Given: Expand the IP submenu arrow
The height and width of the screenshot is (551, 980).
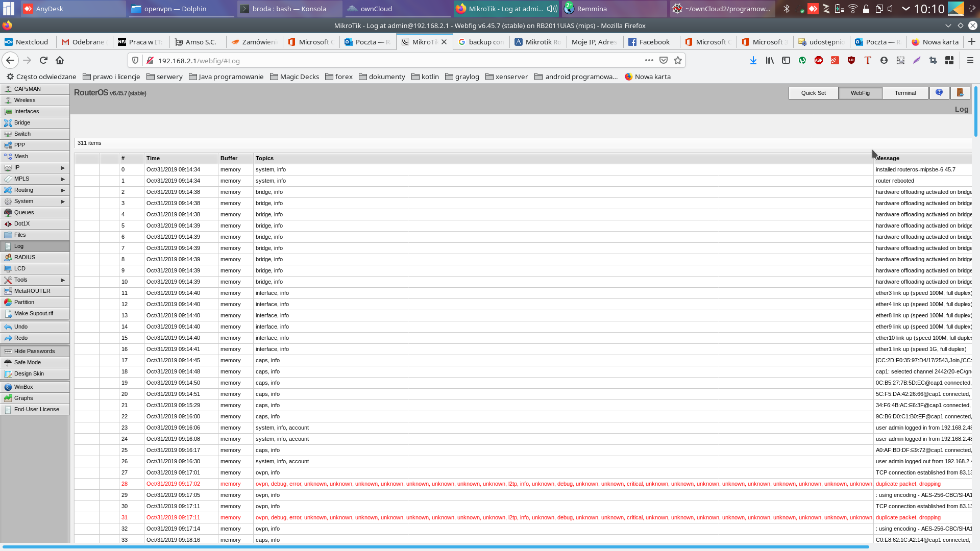Looking at the screenshot, I should (63, 168).
